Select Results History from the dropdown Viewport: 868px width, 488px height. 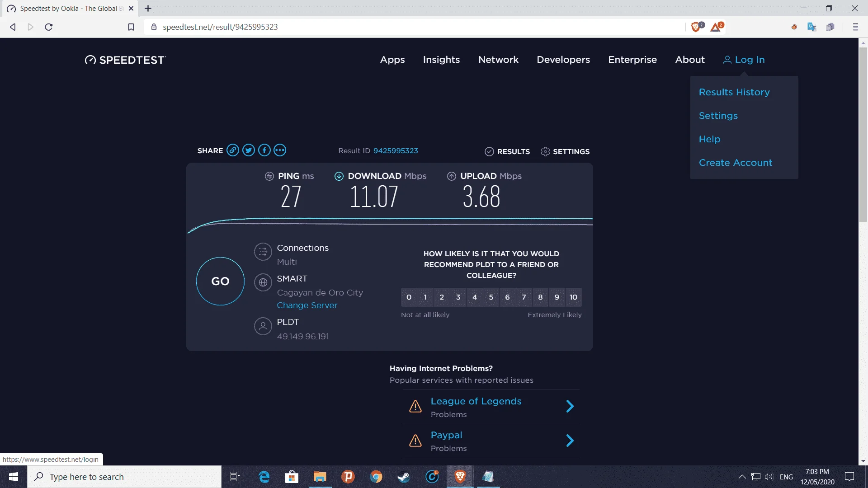[x=734, y=92]
